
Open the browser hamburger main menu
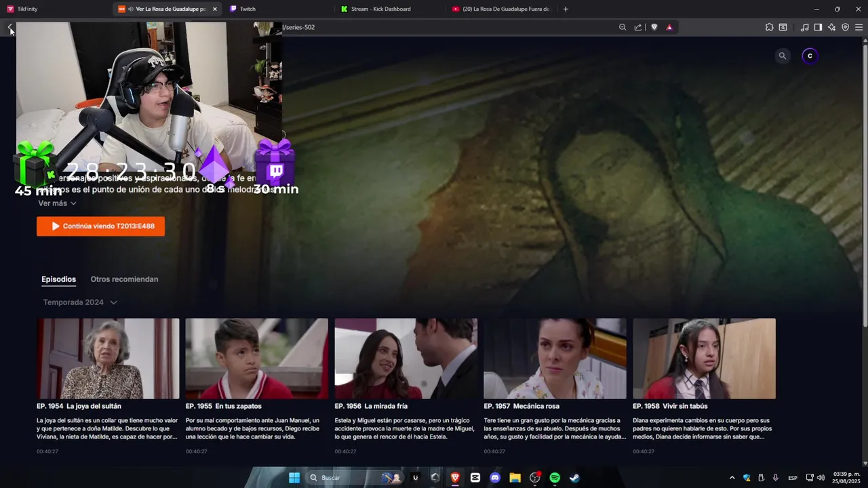pyautogui.click(x=859, y=27)
